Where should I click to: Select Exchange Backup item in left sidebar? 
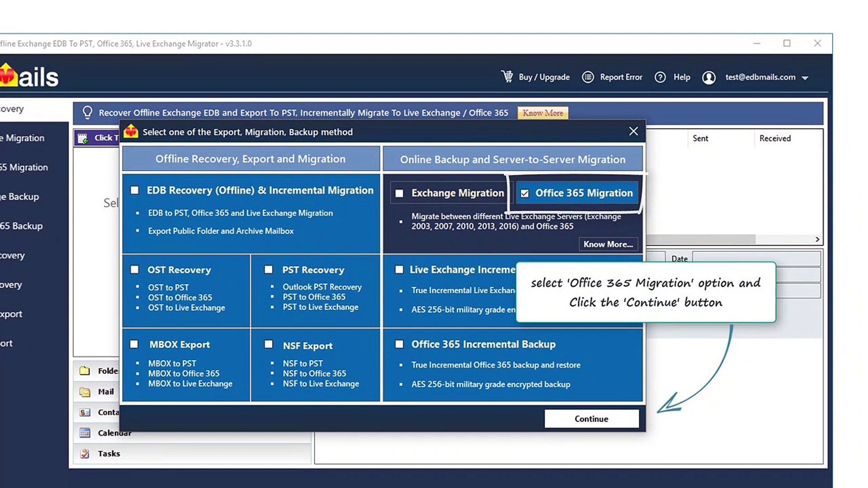pyautogui.click(x=19, y=197)
